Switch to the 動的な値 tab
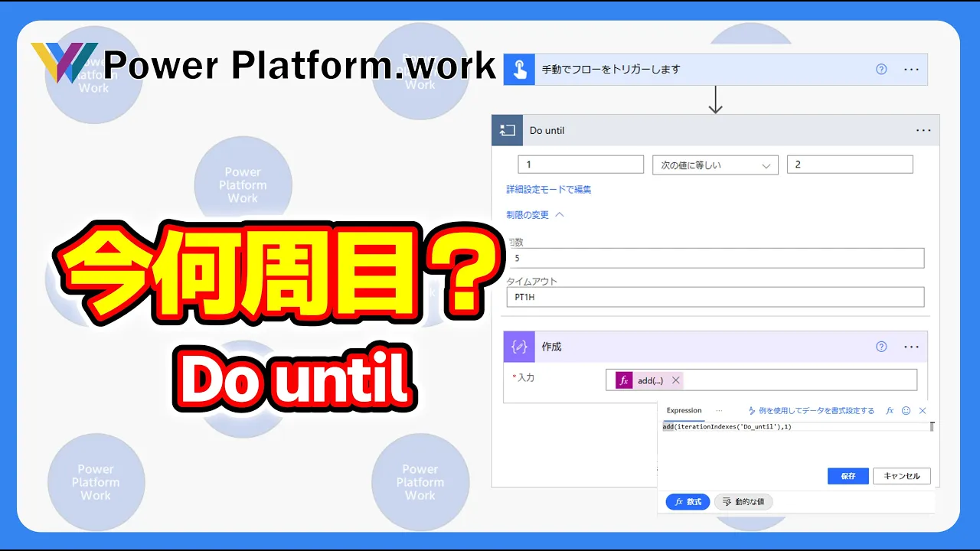The height and width of the screenshot is (551, 980). (743, 502)
